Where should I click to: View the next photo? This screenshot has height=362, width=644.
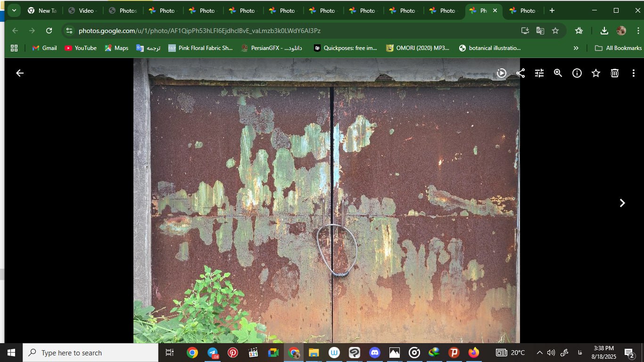(622, 203)
